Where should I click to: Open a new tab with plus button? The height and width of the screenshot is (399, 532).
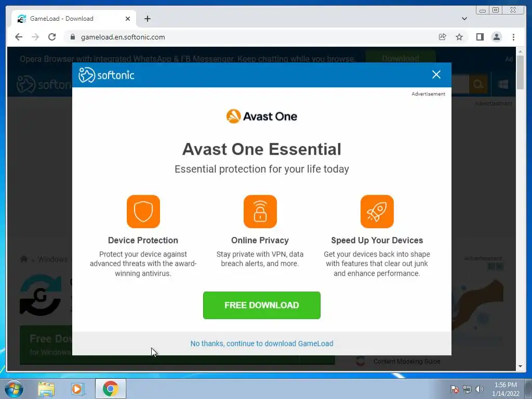[x=147, y=19]
